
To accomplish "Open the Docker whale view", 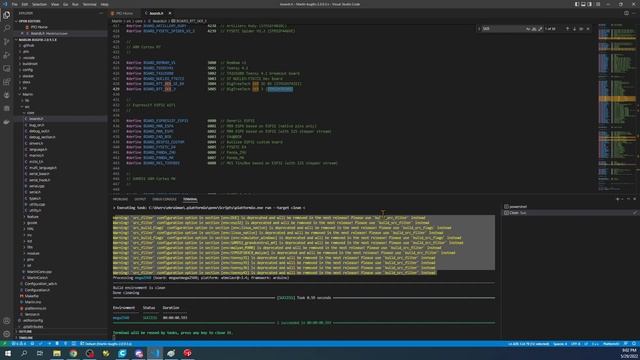I will coord(7,122).
